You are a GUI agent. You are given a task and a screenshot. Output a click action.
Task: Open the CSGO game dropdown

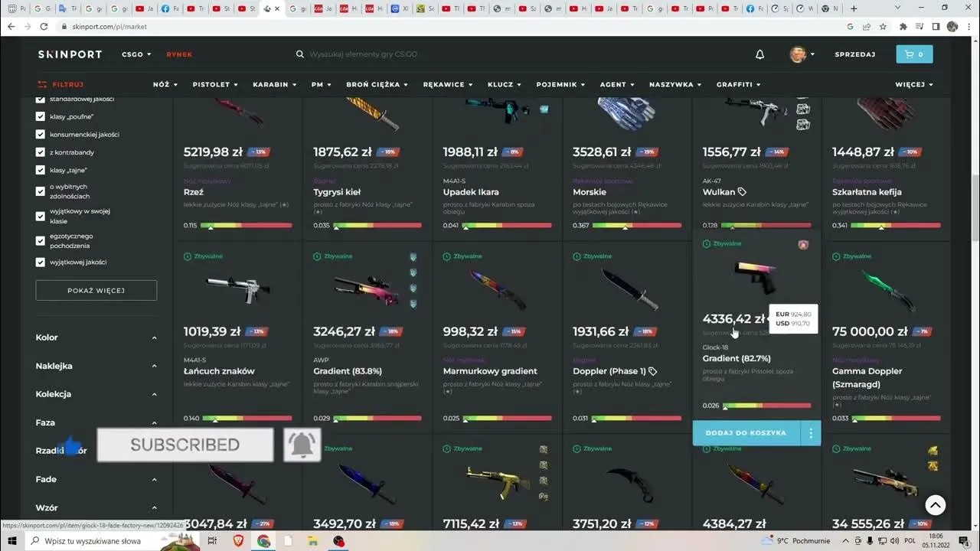click(x=136, y=54)
